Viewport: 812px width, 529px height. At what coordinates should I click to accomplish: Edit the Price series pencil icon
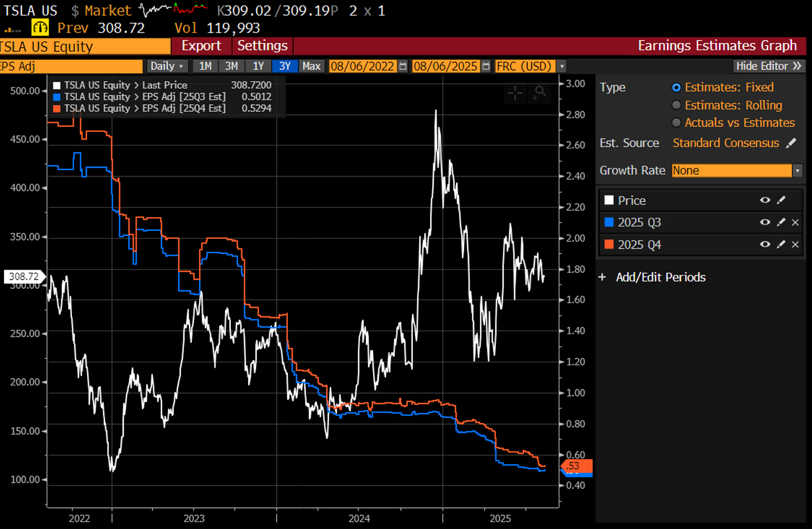tap(781, 200)
